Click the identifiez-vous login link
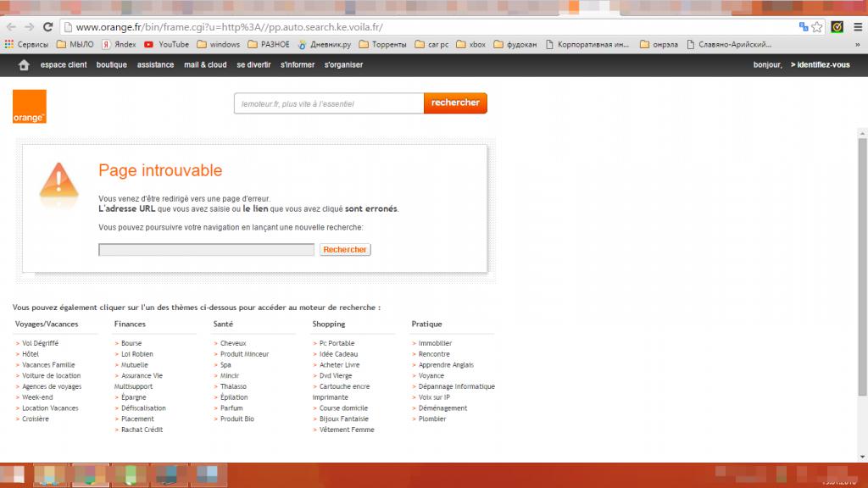Viewport: 868px width, 488px height. coord(820,65)
